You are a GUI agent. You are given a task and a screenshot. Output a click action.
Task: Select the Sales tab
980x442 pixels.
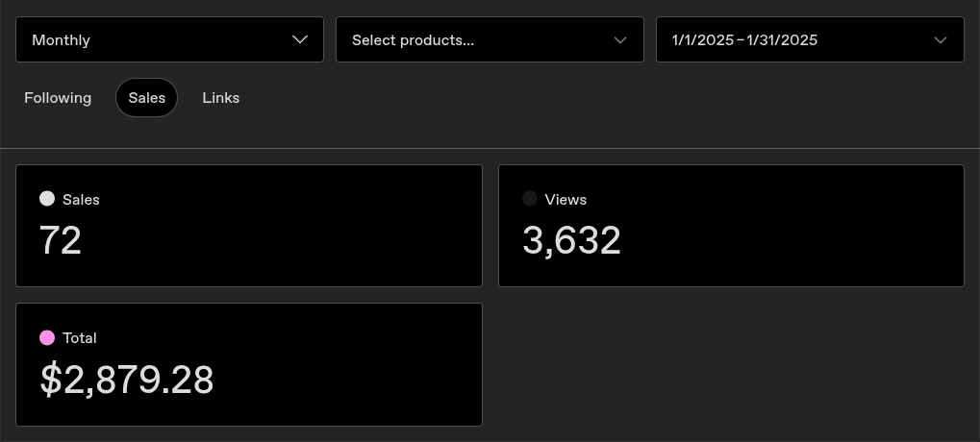coord(146,98)
